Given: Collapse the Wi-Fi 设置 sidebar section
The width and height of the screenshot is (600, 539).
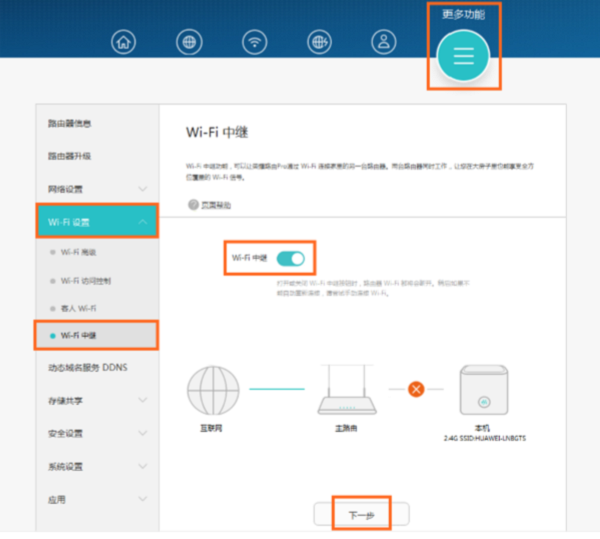Looking at the screenshot, I should tap(97, 221).
